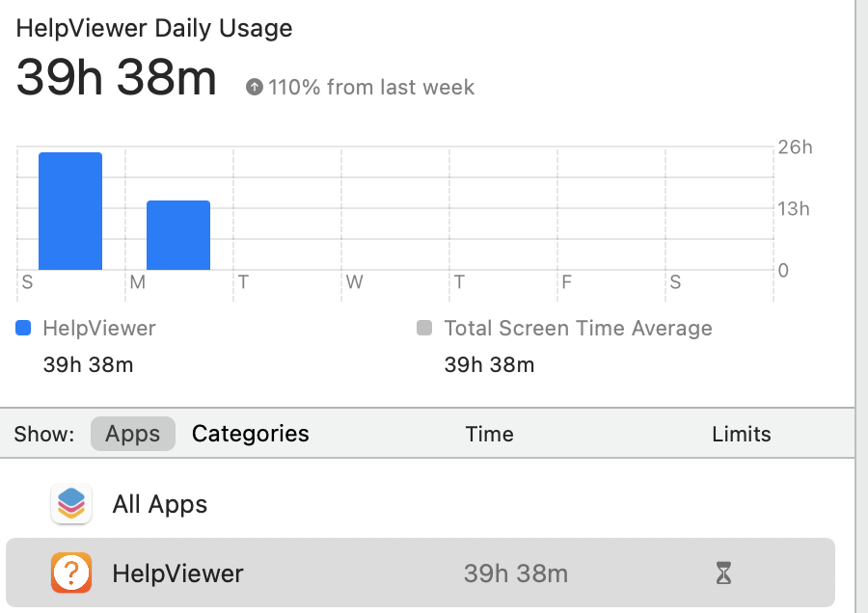The width and height of the screenshot is (868, 613).
Task: Click the Monday usage bar in the chart
Action: pos(178,235)
